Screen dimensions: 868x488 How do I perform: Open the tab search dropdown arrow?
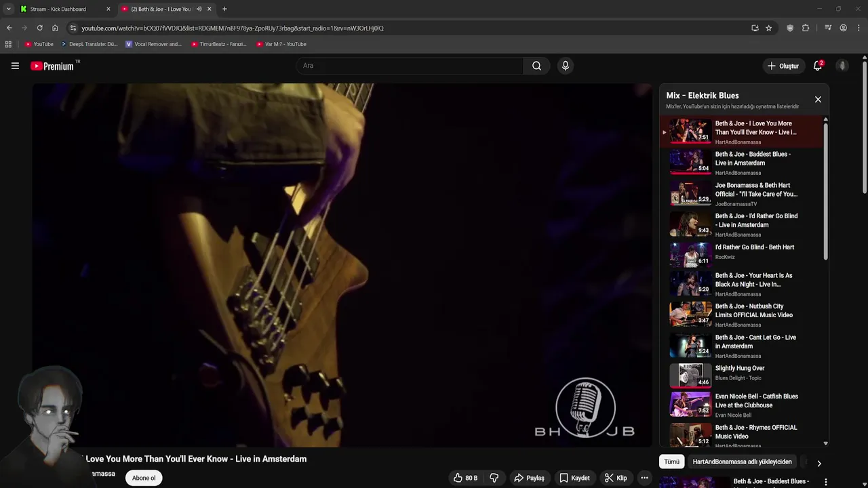[x=8, y=9]
